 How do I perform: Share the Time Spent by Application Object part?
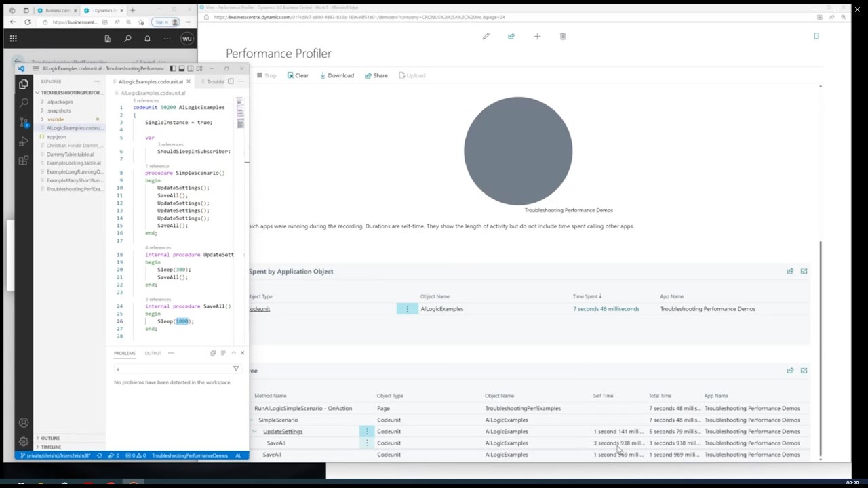click(x=790, y=271)
